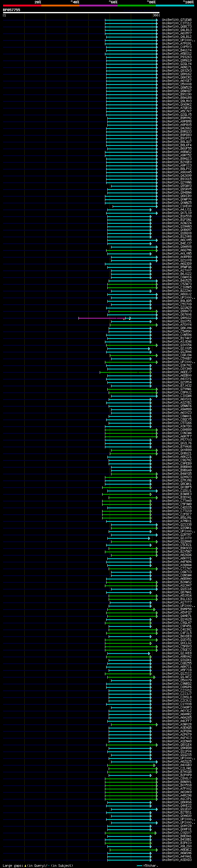The width and height of the screenshot is (197, 868).
Task: Open hit UniRef100_A6XMY7
Action: (x=177, y=33)
